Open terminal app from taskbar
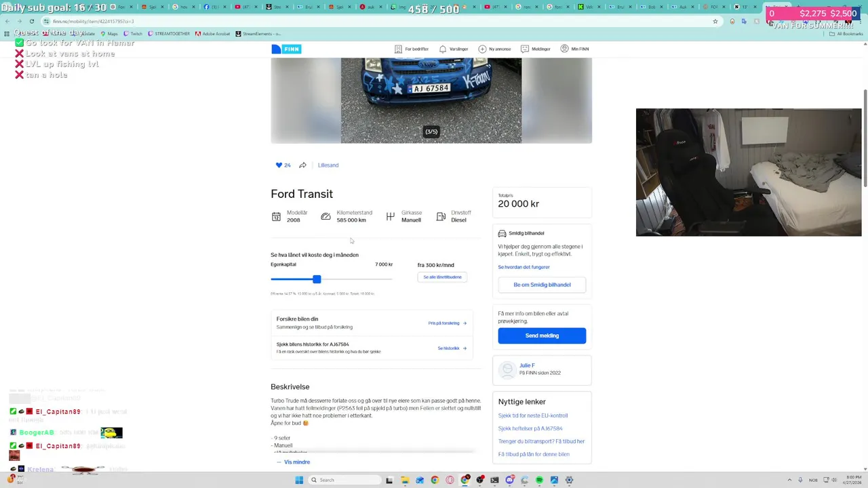Viewport: 868px width, 488px height. (x=494, y=480)
